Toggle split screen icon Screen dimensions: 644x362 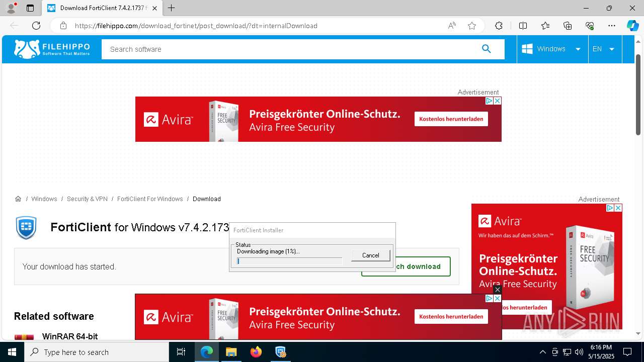click(x=523, y=26)
